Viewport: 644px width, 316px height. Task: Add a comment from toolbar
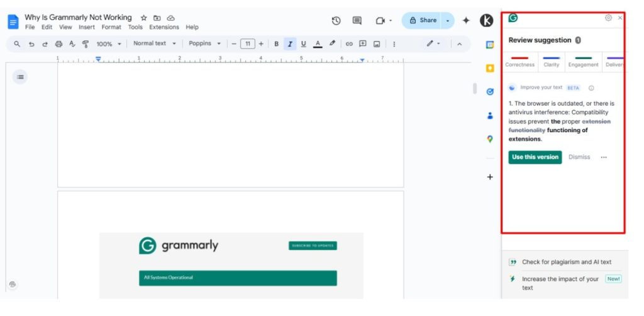click(x=363, y=44)
